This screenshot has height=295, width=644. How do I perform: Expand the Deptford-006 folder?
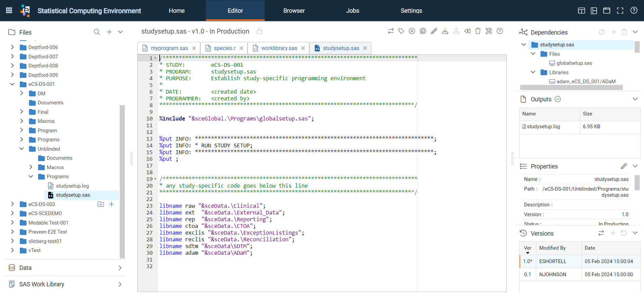(12, 47)
